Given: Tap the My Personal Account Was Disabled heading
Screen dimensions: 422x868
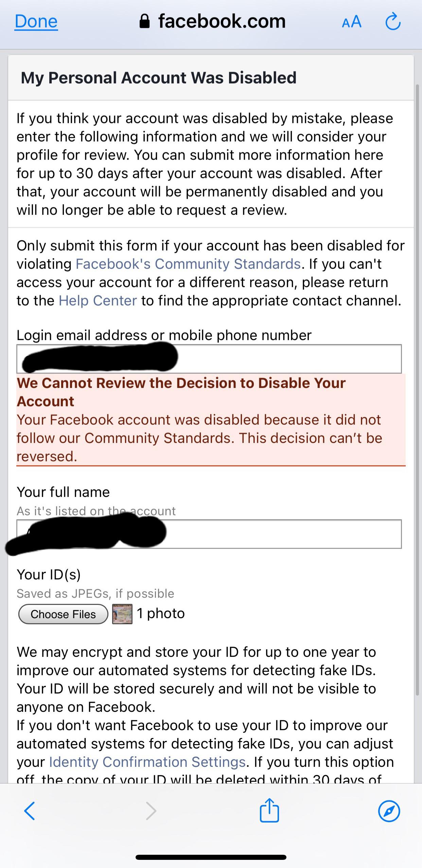Looking at the screenshot, I should point(159,77).
